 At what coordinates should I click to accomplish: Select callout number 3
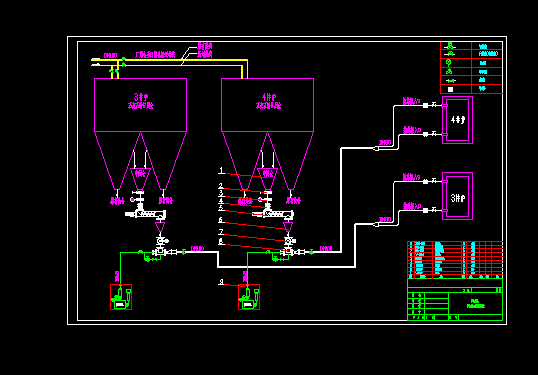click(x=221, y=194)
